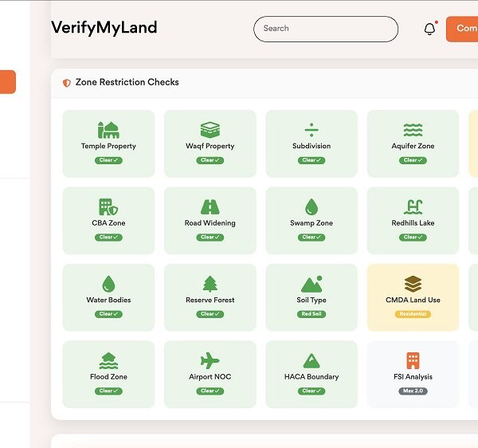Open notifications bell icon
Image resolution: width=478 pixels, height=448 pixels.
429,29
